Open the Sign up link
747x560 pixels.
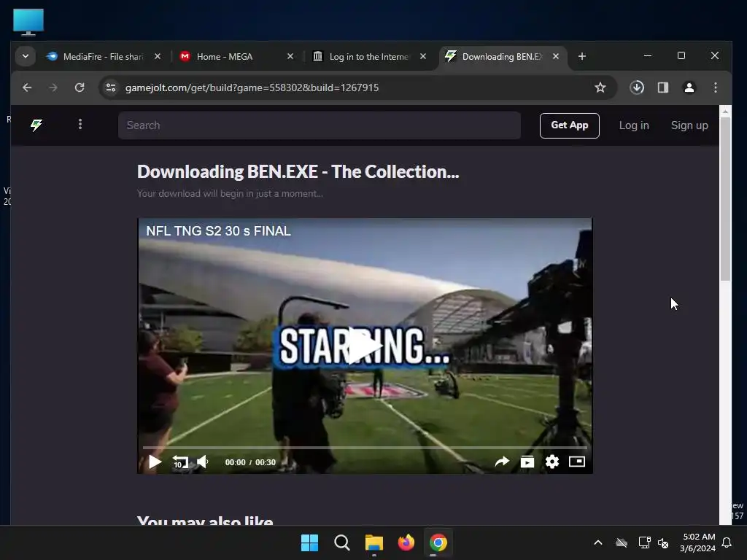coord(689,125)
